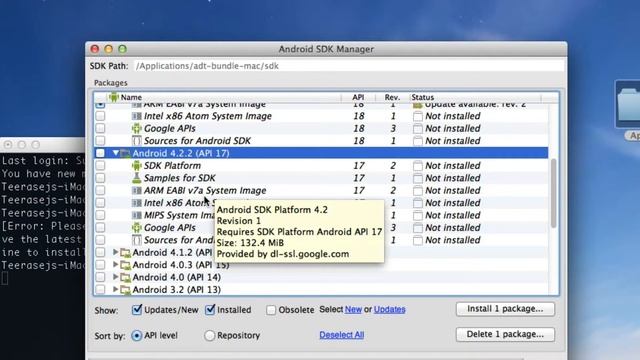Tick the Google APIs API 18 checkbox

100,129
